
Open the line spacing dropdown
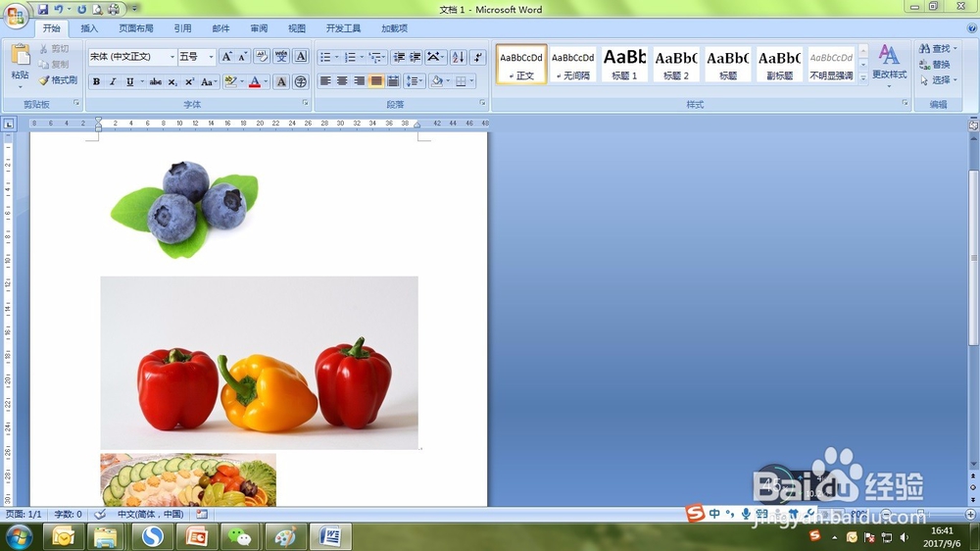pyautogui.click(x=414, y=80)
